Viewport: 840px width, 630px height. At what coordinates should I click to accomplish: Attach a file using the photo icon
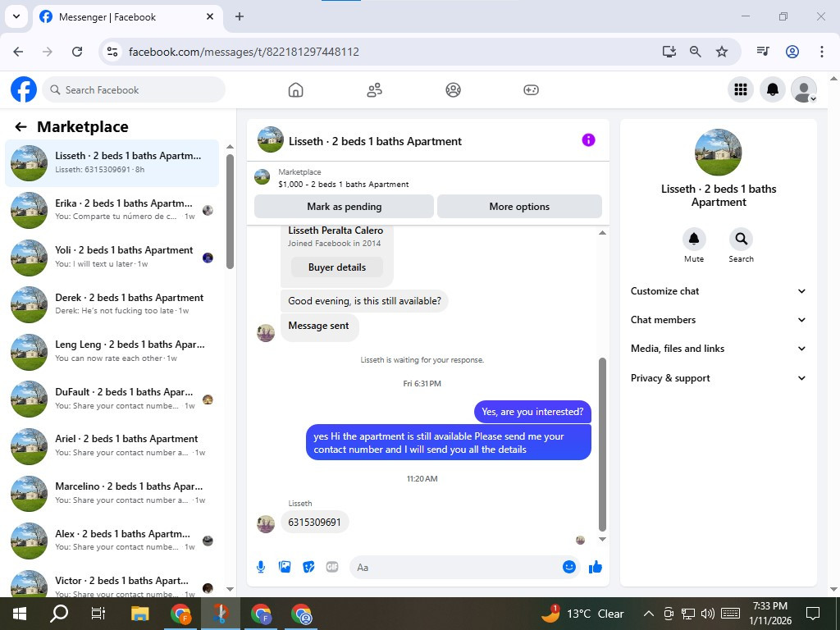(x=285, y=567)
